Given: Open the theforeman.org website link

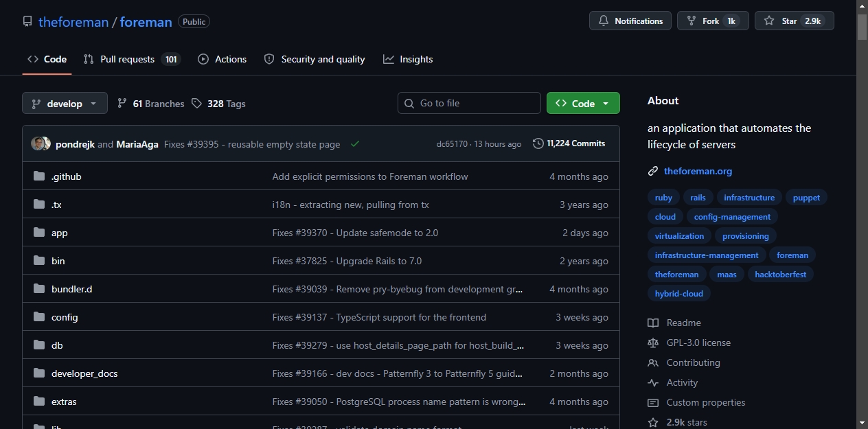Looking at the screenshot, I should click(698, 171).
